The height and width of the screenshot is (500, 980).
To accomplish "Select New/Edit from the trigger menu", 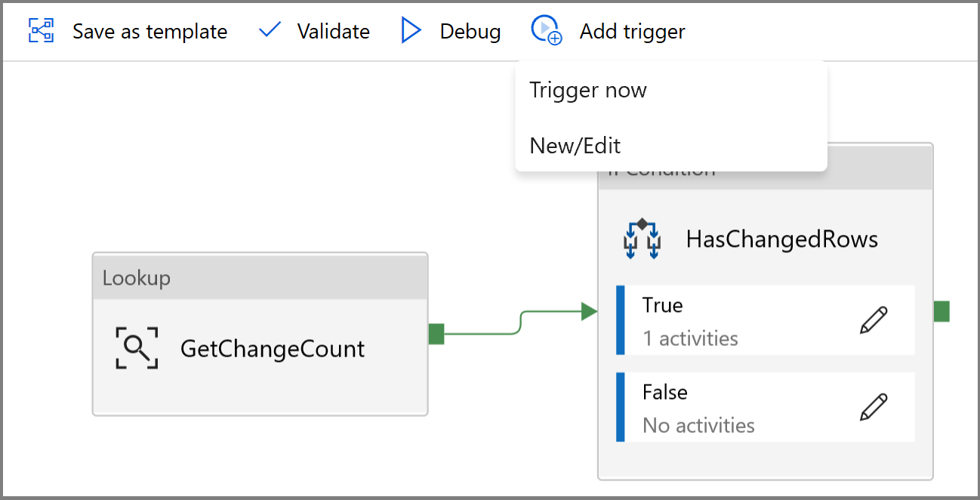I will point(575,145).
